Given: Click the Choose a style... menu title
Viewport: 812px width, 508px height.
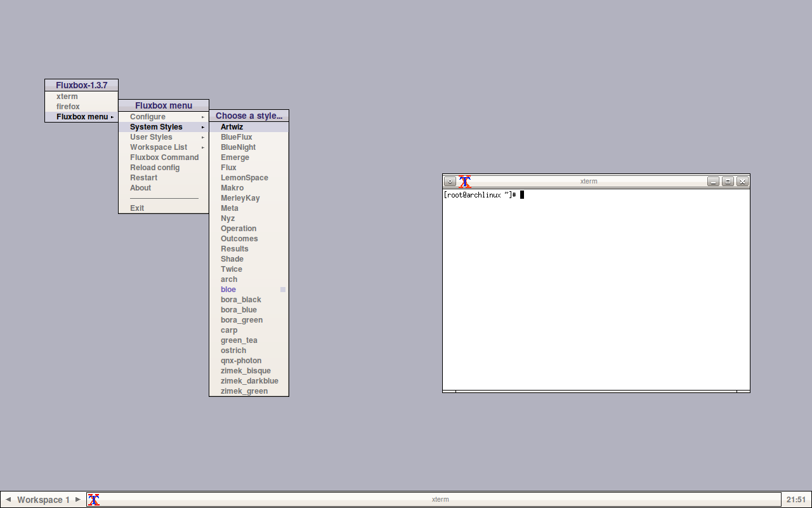Looking at the screenshot, I should coord(249,116).
